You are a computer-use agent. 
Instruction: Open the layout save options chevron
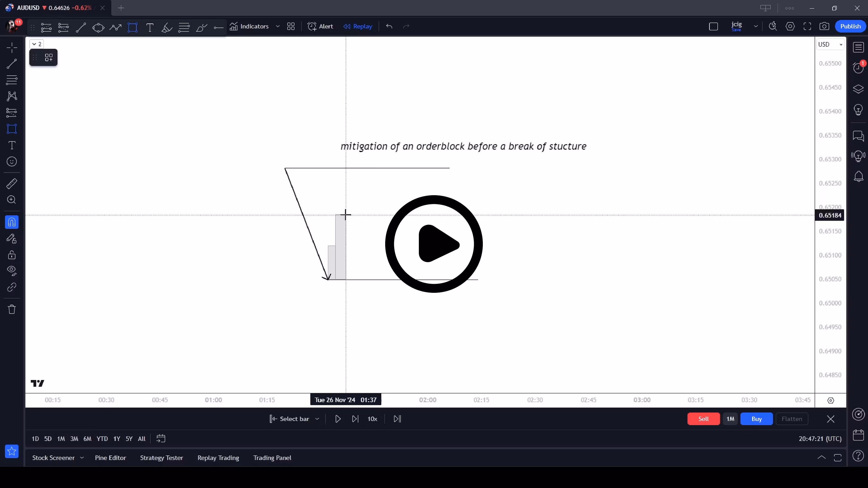756,26
